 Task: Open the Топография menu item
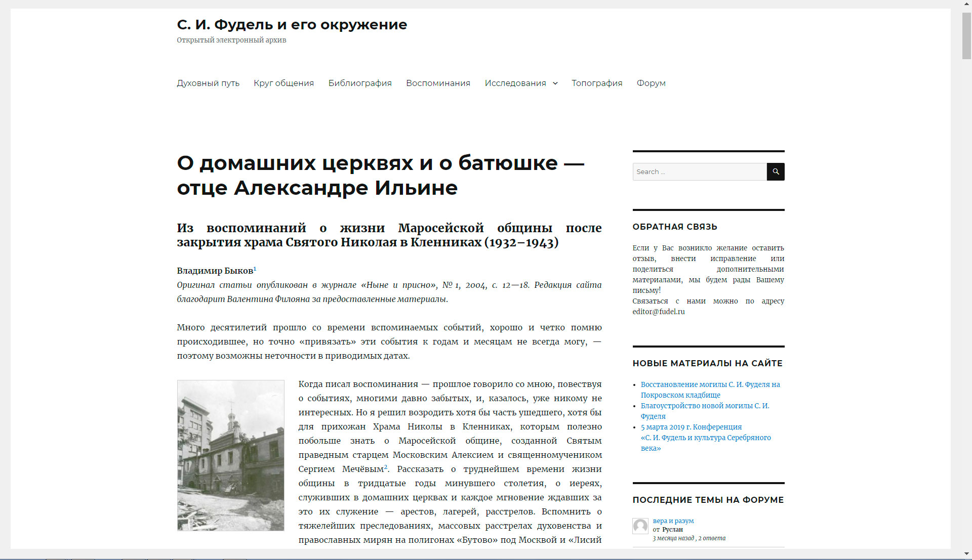(x=597, y=83)
